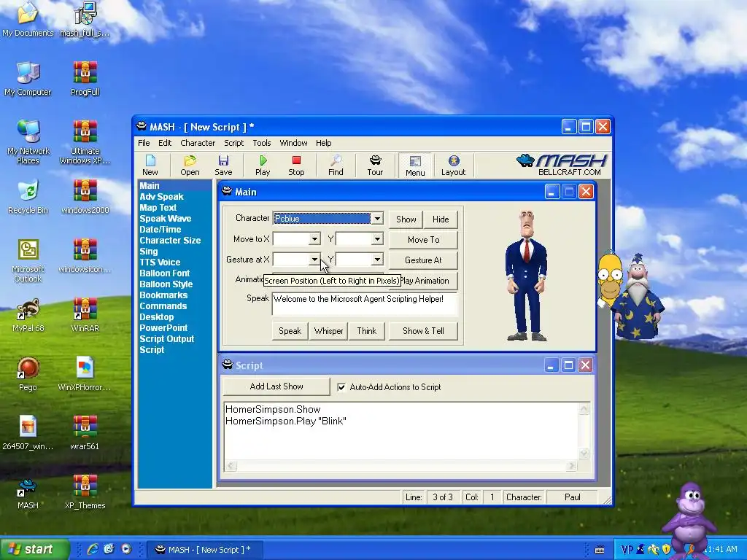The height and width of the screenshot is (560, 747).
Task: Select the Pego desktop shortcut
Action: [28, 374]
